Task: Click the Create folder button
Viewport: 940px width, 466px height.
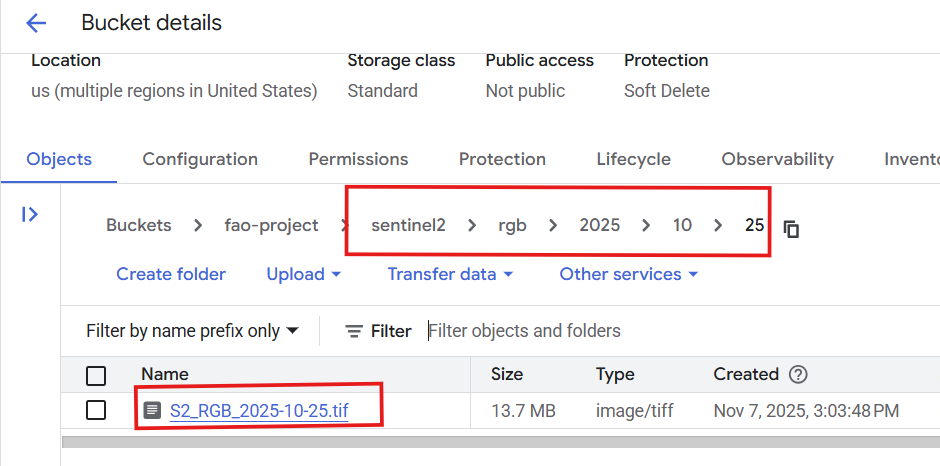Action: (x=171, y=274)
